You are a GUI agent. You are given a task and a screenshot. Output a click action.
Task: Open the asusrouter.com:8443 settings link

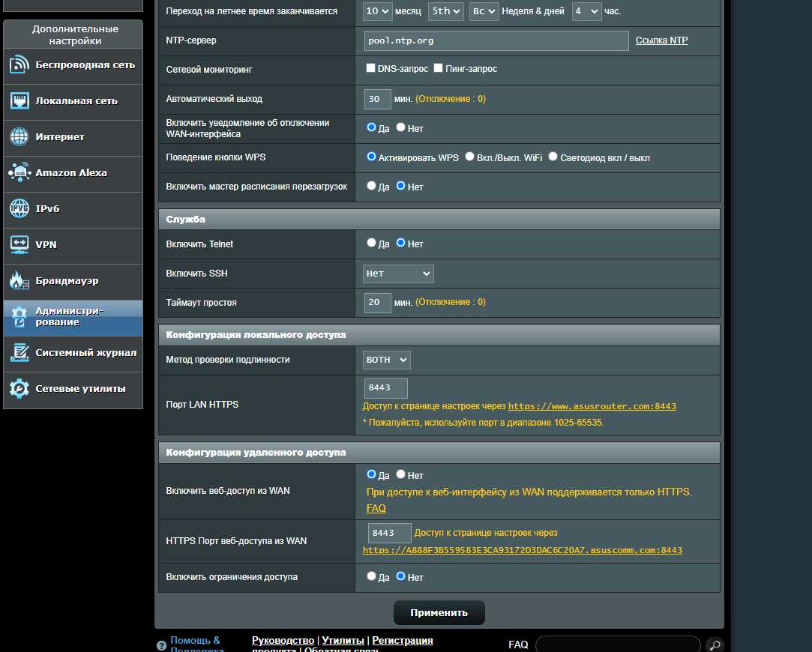pos(592,406)
